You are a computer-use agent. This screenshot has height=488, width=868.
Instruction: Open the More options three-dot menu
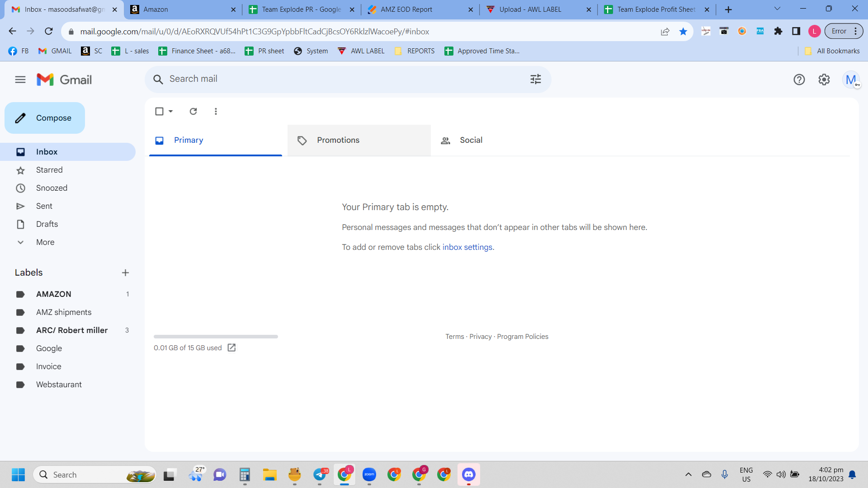tap(216, 111)
